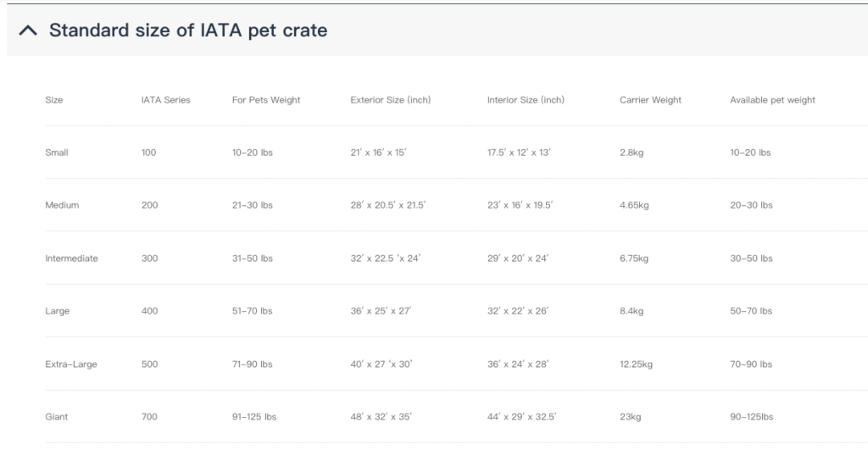Select the 'IATA Series' column header
Image resolution: width=868 pixels, height=450 pixels.
tap(165, 100)
